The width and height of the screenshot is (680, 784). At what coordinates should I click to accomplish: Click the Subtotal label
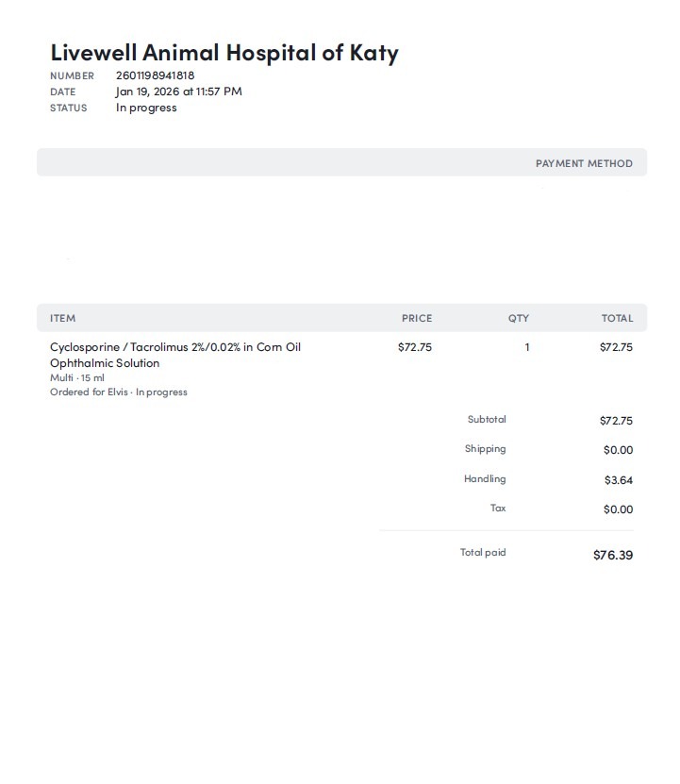[487, 419]
